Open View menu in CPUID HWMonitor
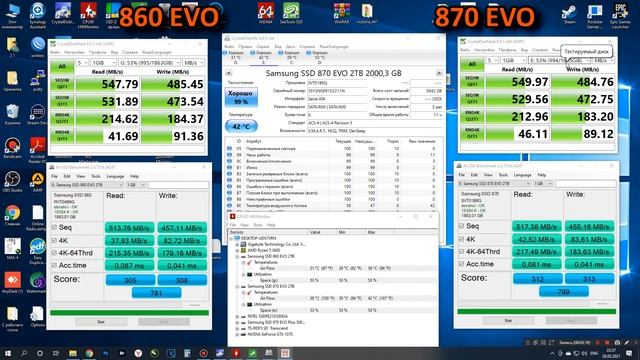Screen dimensions: 640x360 (x=244, y=225)
